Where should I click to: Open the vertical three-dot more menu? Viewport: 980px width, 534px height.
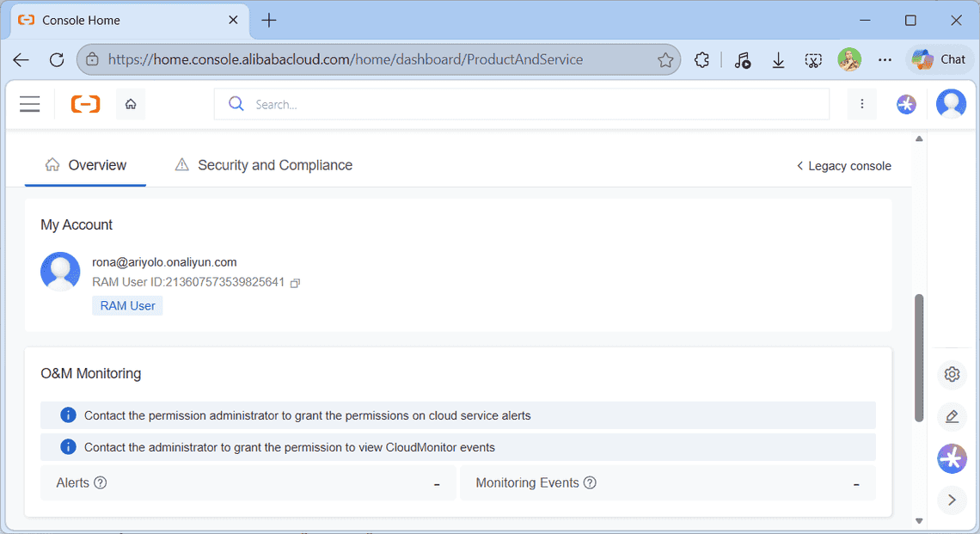click(x=861, y=104)
